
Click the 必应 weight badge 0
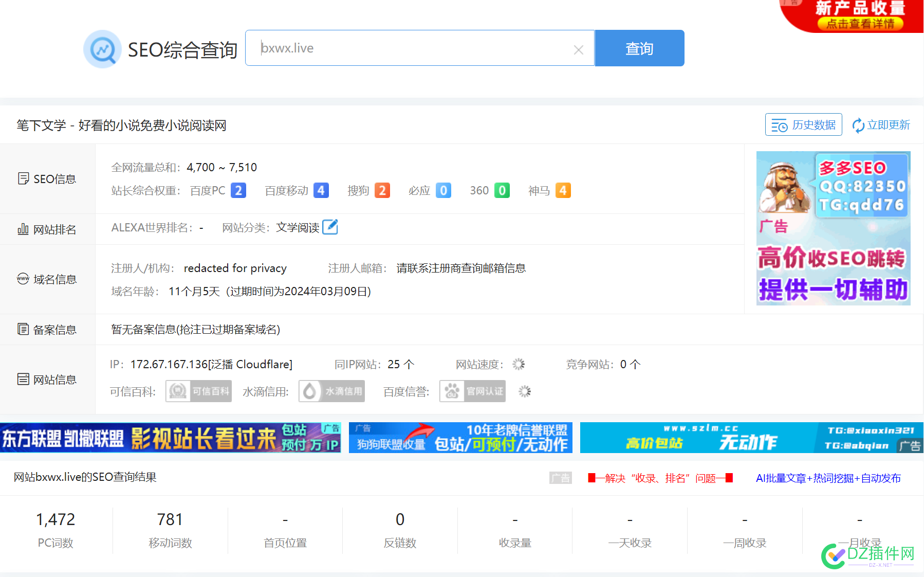click(x=443, y=191)
